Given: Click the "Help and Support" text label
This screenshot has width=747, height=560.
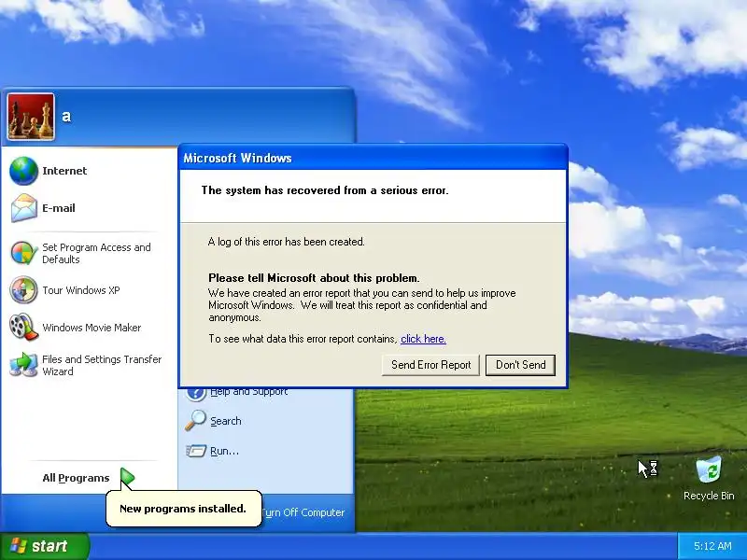Looking at the screenshot, I should 248,392.
